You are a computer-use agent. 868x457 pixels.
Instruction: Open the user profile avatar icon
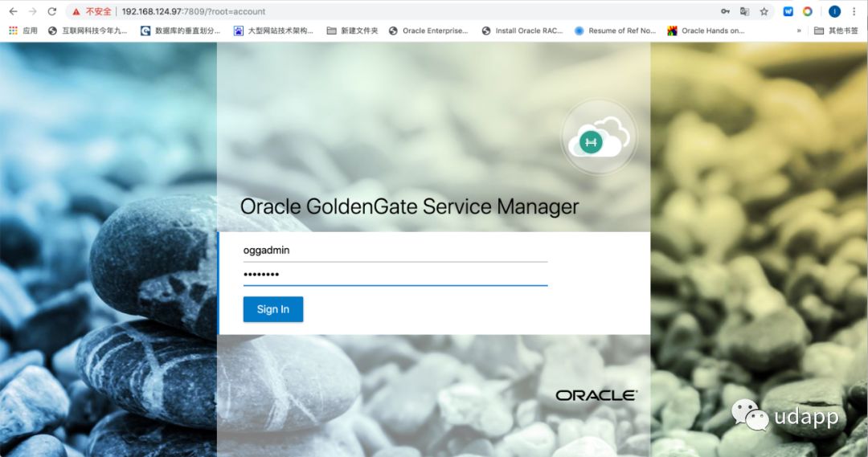click(x=835, y=11)
